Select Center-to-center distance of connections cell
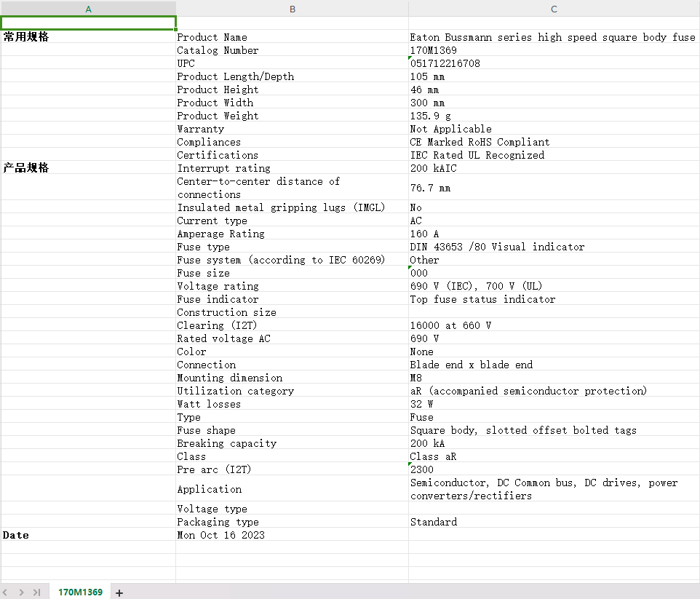This screenshot has height=599, width=700. tap(292, 188)
